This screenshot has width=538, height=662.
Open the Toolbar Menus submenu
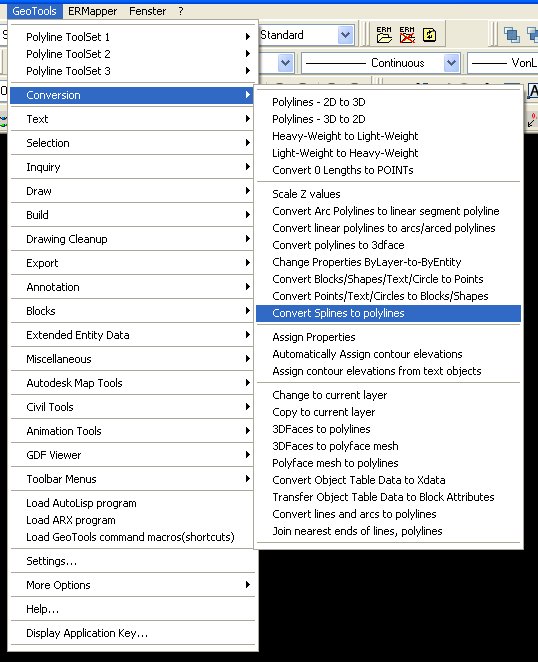pos(132,479)
